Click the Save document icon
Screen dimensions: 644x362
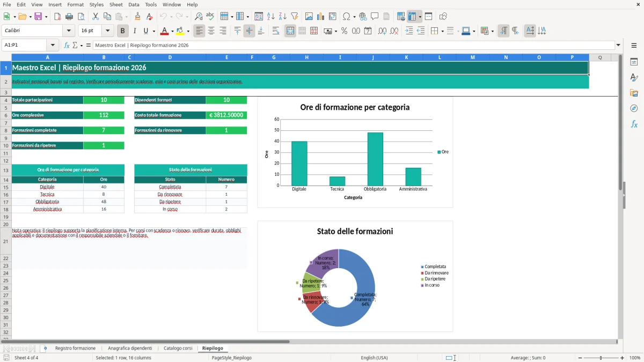coord(38,17)
